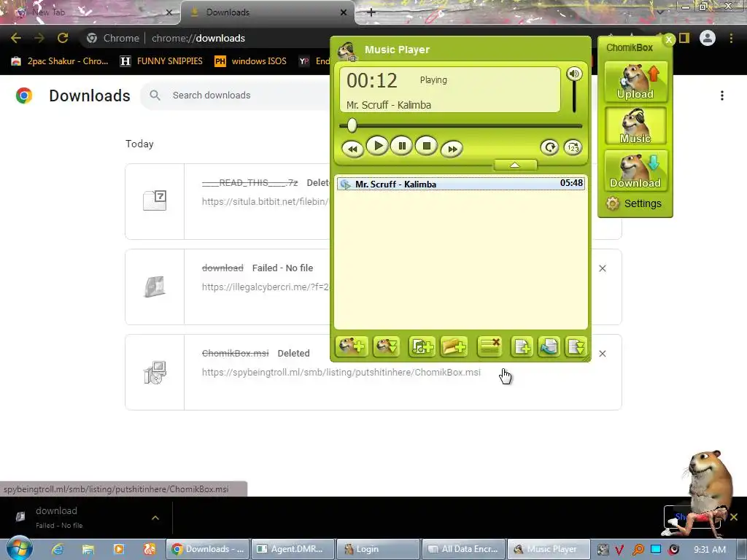Close the Downloads tab
This screenshot has height=560, width=747.
(x=344, y=12)
